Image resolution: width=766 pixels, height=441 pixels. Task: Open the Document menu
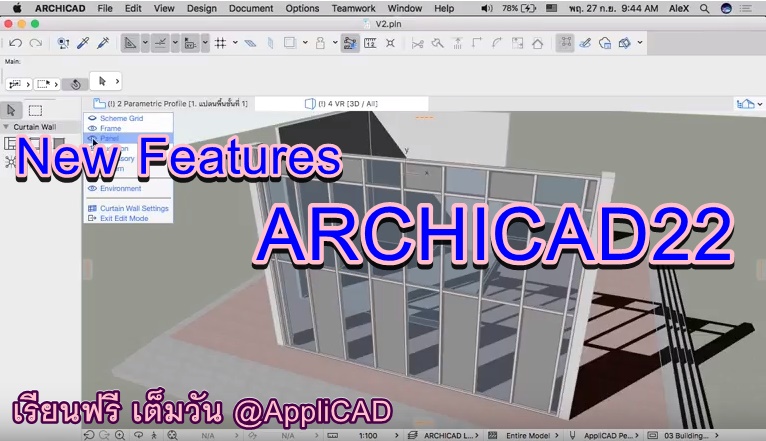251,8
